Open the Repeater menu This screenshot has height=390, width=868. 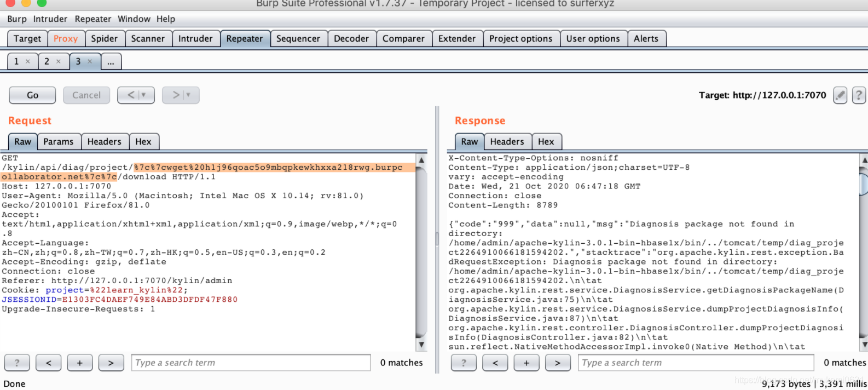(93, 19)
